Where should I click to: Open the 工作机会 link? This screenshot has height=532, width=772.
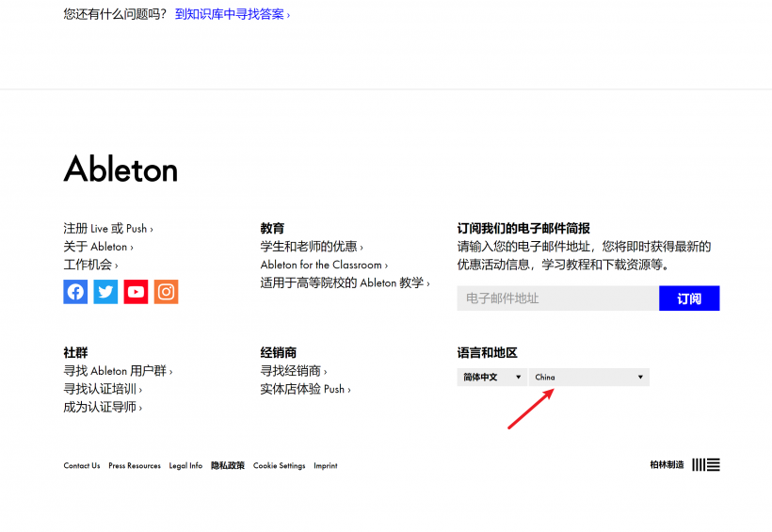tap(90, 265)
